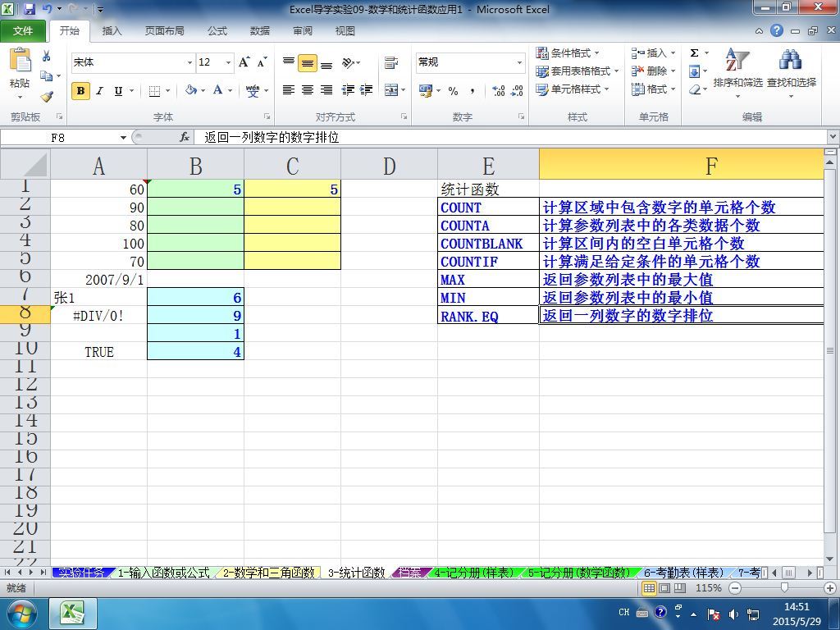Click the Merge and Center icon
This screenshot has width=840, height=630.
pos(391,90)
